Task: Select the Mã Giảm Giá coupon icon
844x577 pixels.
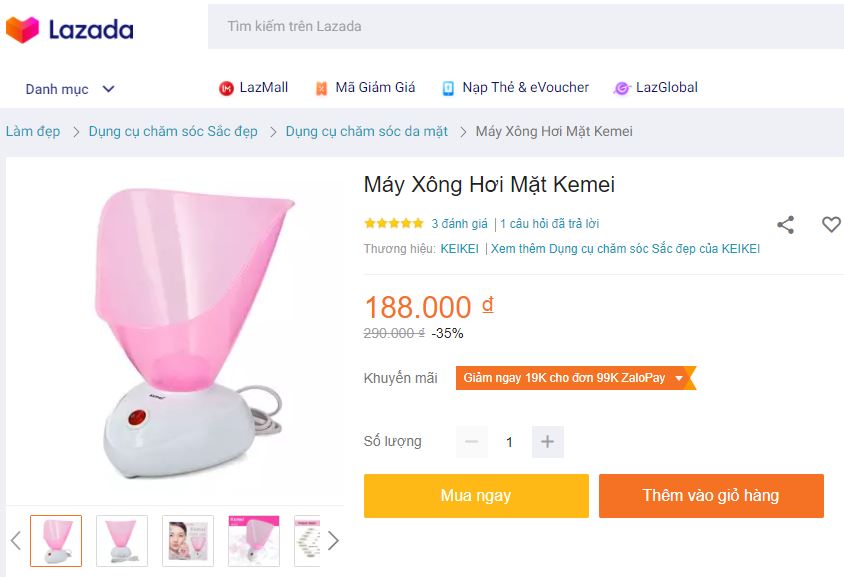Action: [x=323, y=87]
